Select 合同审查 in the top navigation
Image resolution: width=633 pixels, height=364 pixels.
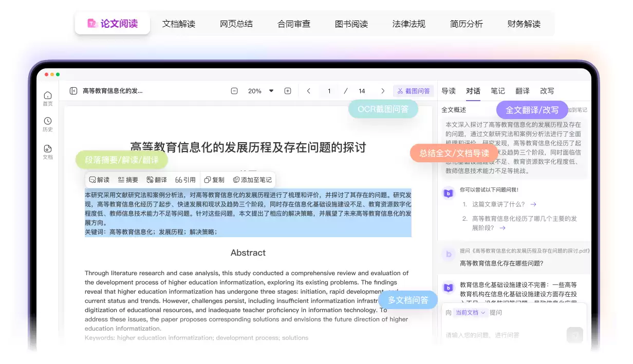pyautogui.click(x=293, y=23)
